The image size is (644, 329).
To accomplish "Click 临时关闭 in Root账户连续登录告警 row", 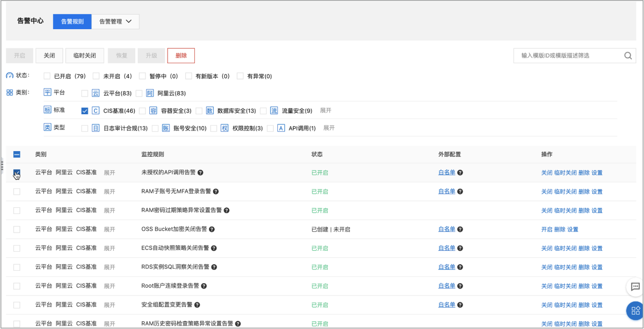I will coord(565,286).
